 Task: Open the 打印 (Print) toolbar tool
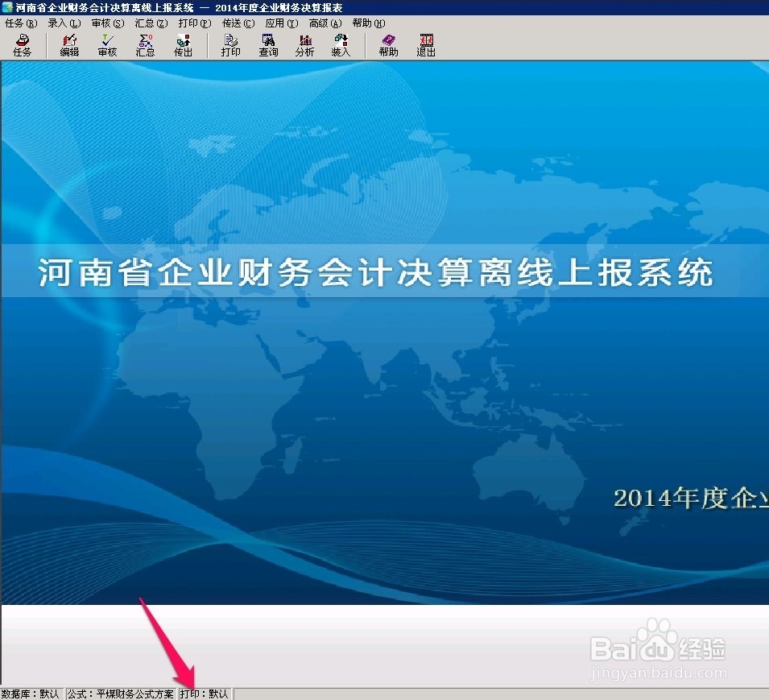click(231, 44)
